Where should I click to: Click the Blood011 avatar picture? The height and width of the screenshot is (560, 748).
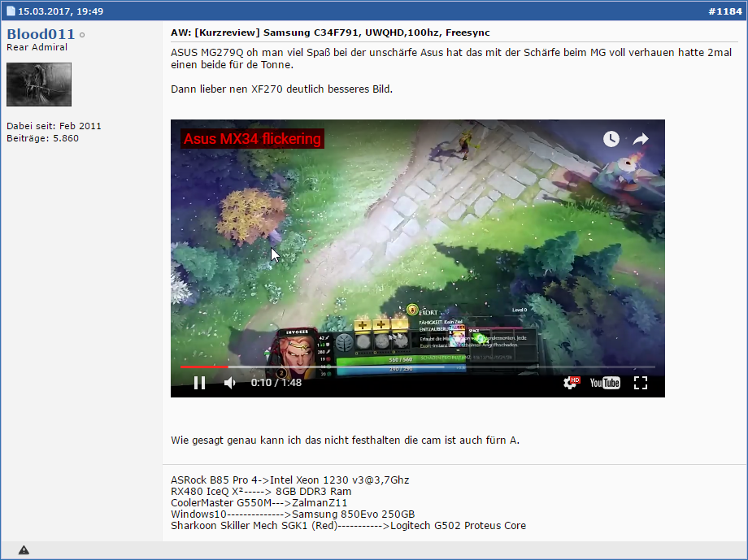coord(39,85)
